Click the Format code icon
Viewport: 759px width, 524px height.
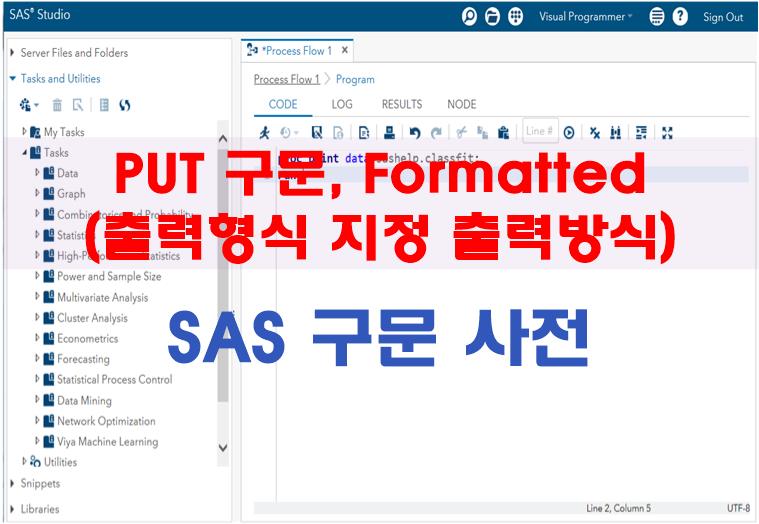[641, 132]
